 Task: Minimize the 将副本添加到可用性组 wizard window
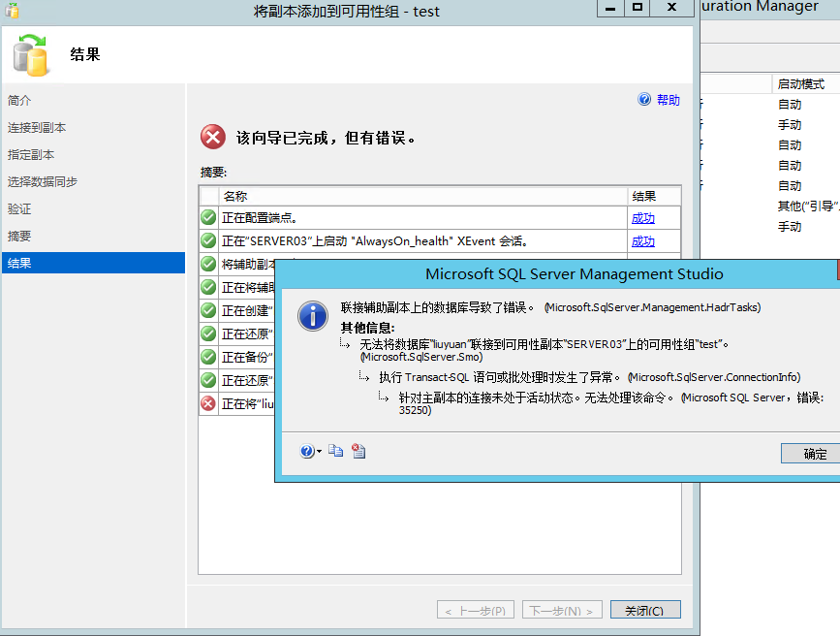(610, 8)
